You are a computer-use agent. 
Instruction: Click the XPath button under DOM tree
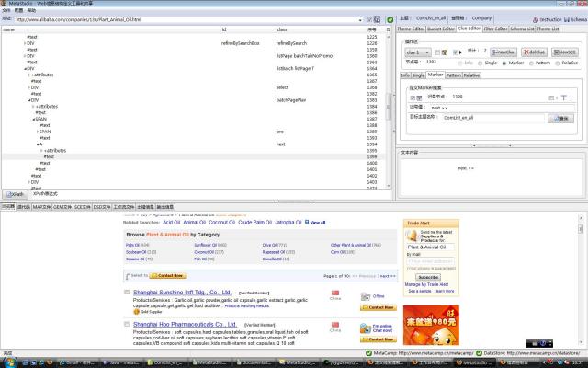coord(15,194)
